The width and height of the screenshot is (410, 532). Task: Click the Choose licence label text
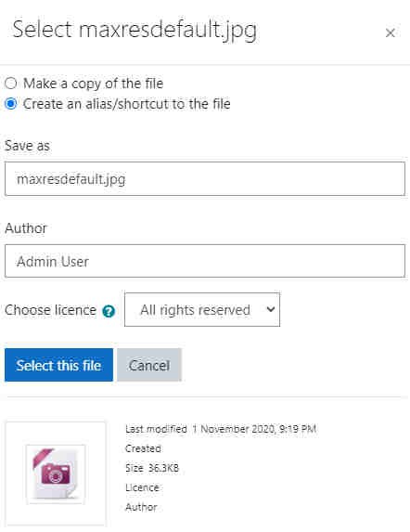50,310
